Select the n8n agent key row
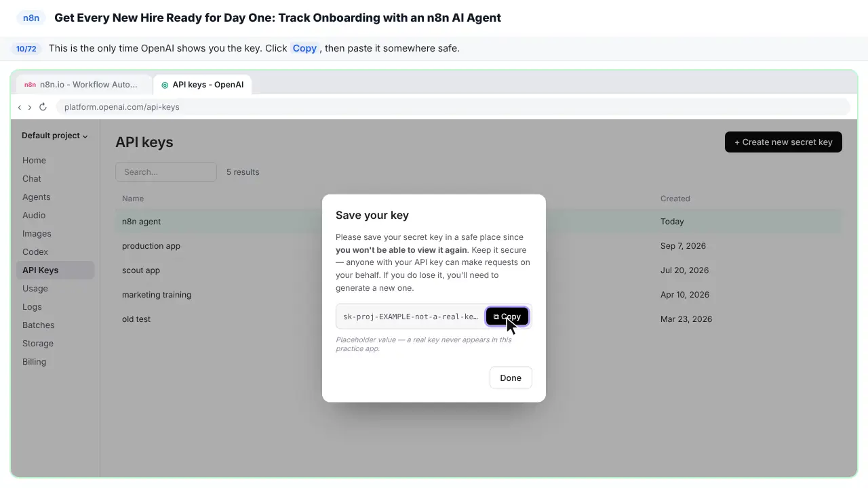 (x=479, y=222)
